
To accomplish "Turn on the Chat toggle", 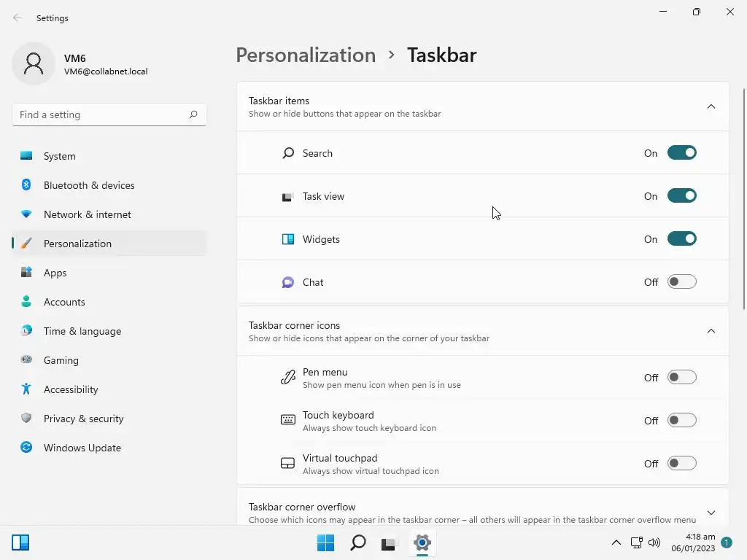I will (682, 282).
